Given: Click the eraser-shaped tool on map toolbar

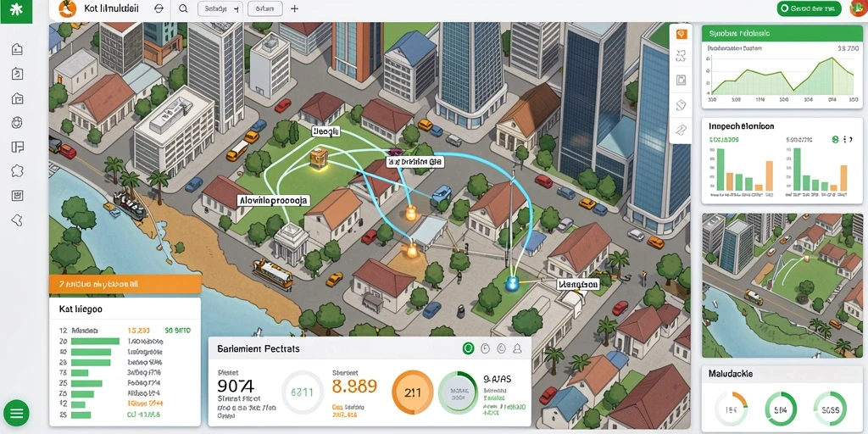Looking at the screenshot, I should coord(682,104).
